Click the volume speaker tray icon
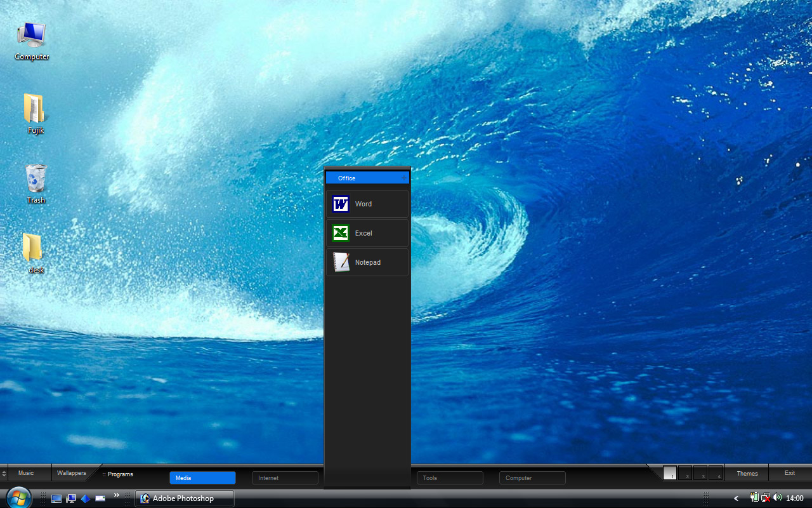Viewport: 812px width, 508px height. tap(777, 498)
